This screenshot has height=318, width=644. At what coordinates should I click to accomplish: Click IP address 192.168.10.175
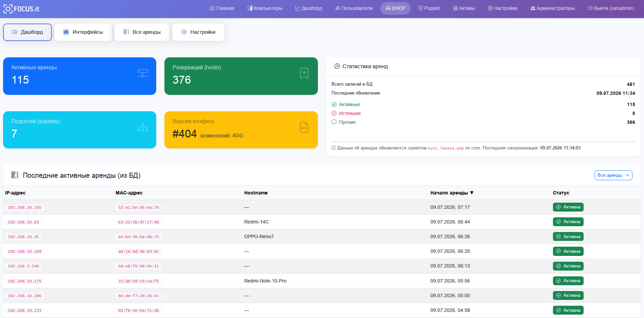tap(25, 281)
